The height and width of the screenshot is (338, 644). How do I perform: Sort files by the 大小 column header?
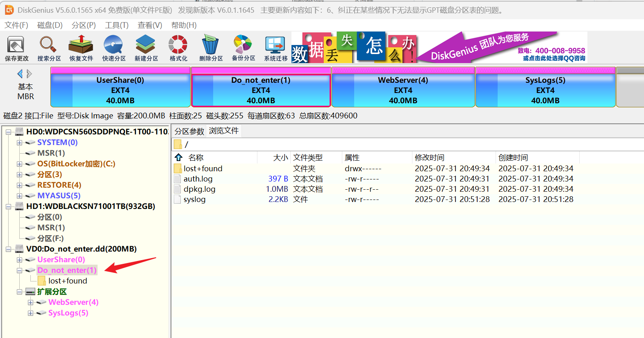(280, 158)
